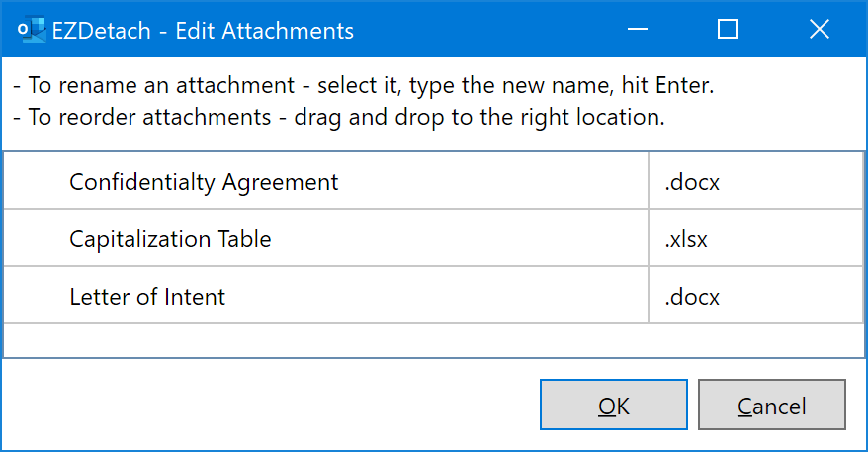The height and width of the screenshot is (452, 868).
Task: Click the blank margin left of Capitalization Table
Action: coord(37,239)
